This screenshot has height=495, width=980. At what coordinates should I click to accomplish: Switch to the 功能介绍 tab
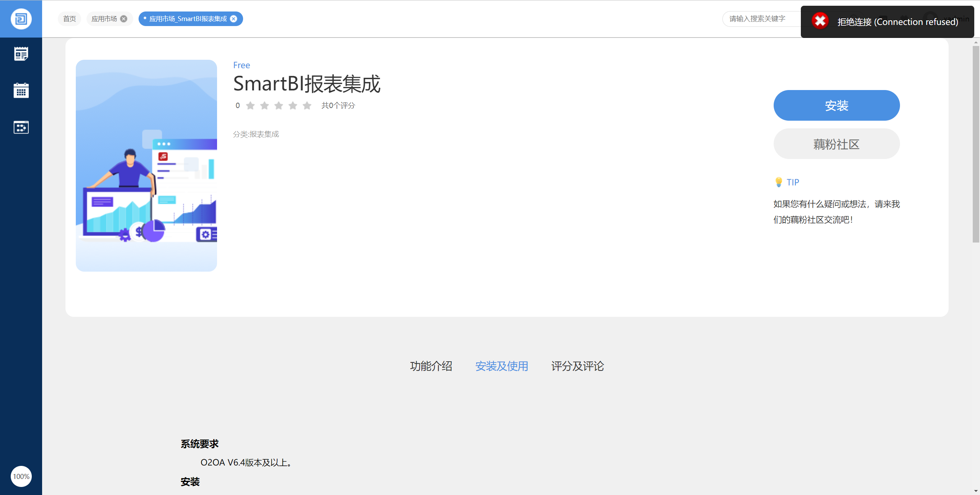(431, 366)
